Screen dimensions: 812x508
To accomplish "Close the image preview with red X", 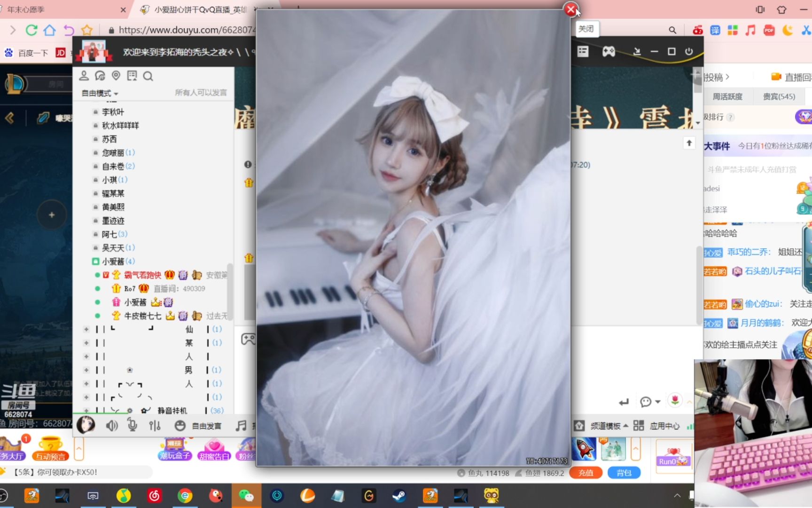I will (570, 9).
